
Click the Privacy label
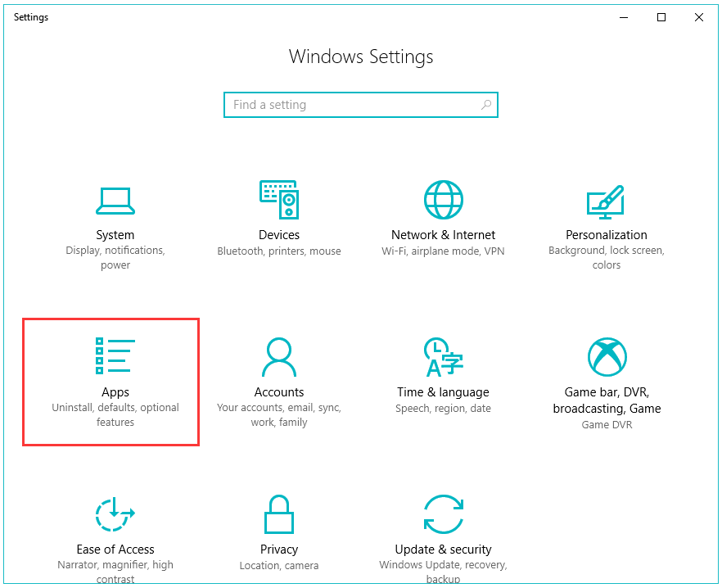[x=279, y=550]
